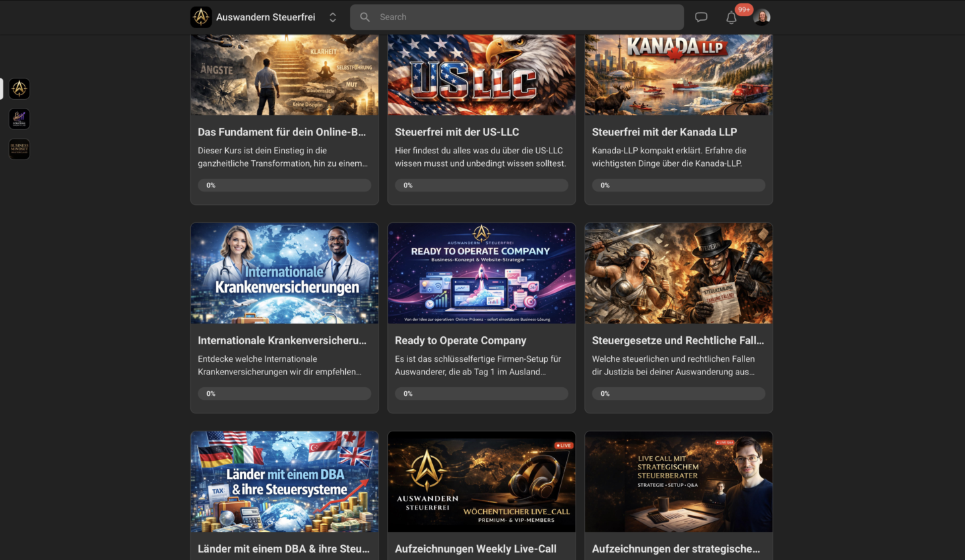
Task: Open the Justitia Steuergesetze thumbnail
Action: point(679,273)
